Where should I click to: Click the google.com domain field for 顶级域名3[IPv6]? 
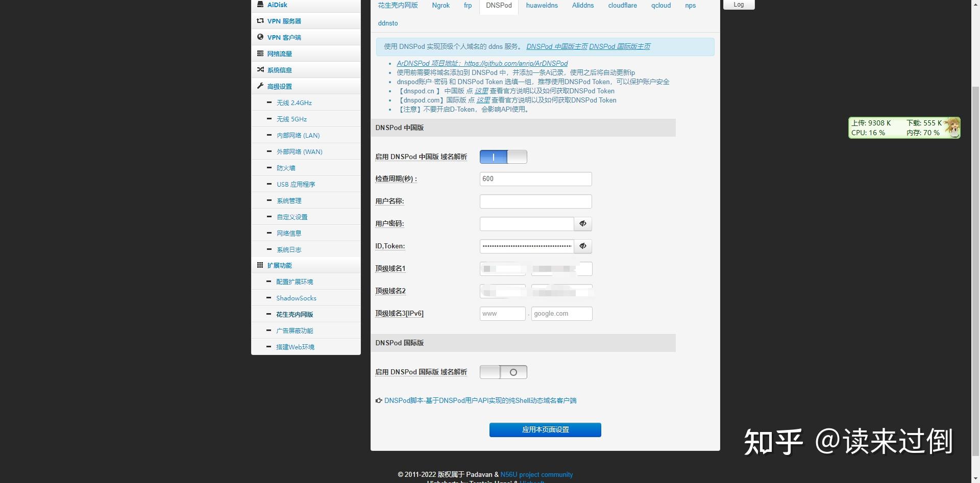pos(561,314)
